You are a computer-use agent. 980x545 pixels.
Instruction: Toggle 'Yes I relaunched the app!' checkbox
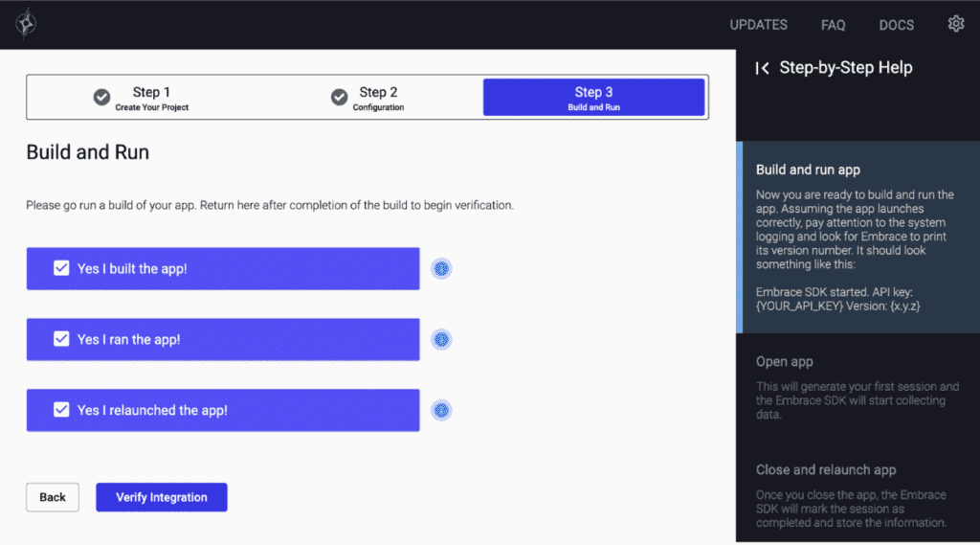coord(61,410)
